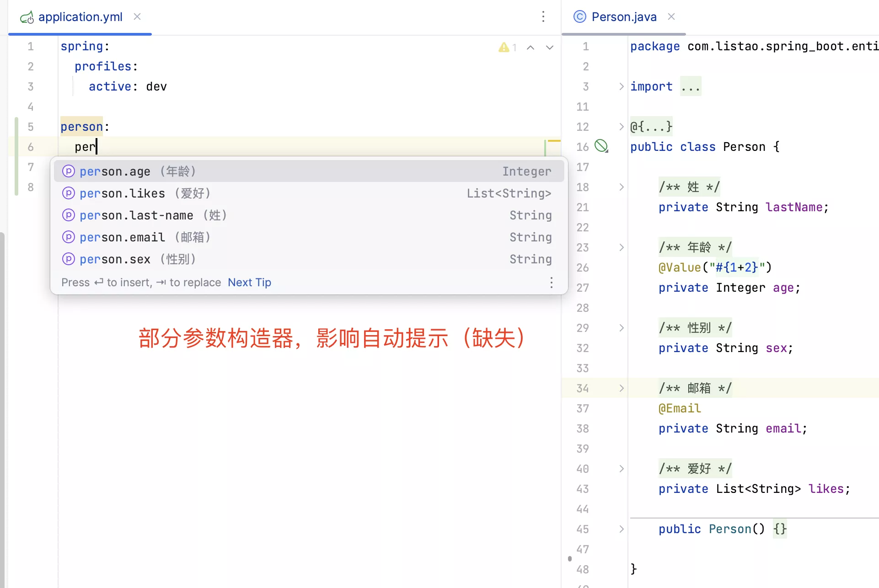Click the property icon beside person.sex

click(68, 259)
